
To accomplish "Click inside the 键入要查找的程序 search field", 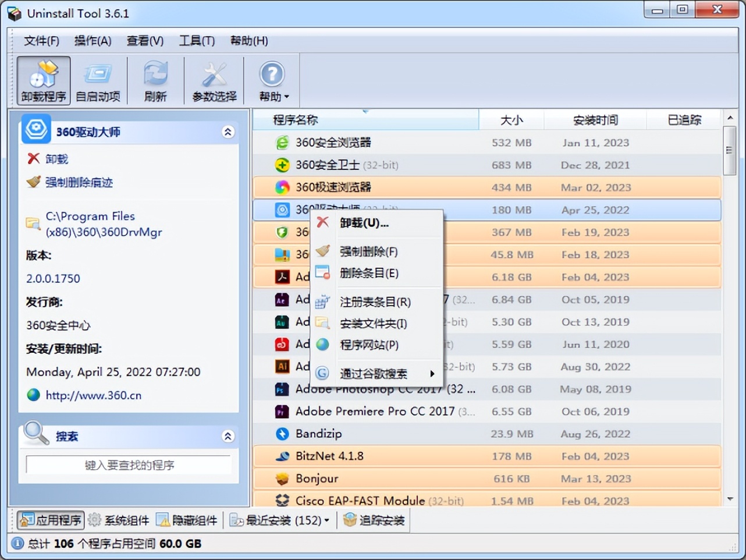I will [x=128, y=465].
